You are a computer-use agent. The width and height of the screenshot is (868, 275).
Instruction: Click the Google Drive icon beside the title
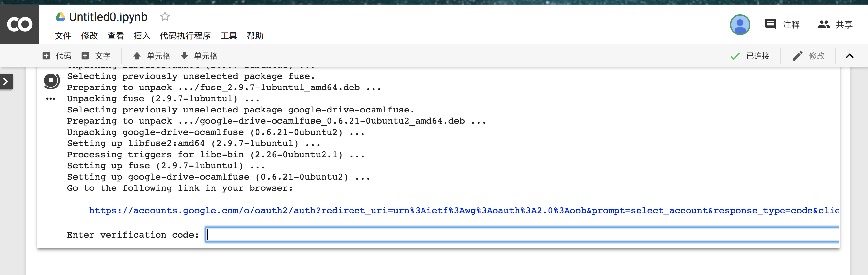[x=60, y=17]
